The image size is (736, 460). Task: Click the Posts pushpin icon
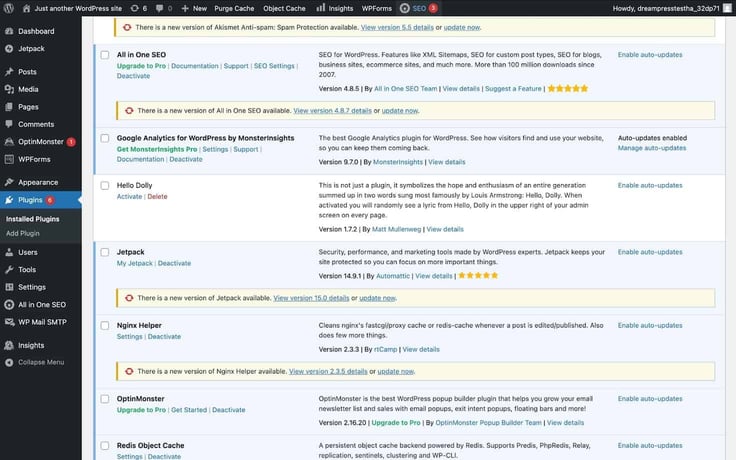coord(9,72)
